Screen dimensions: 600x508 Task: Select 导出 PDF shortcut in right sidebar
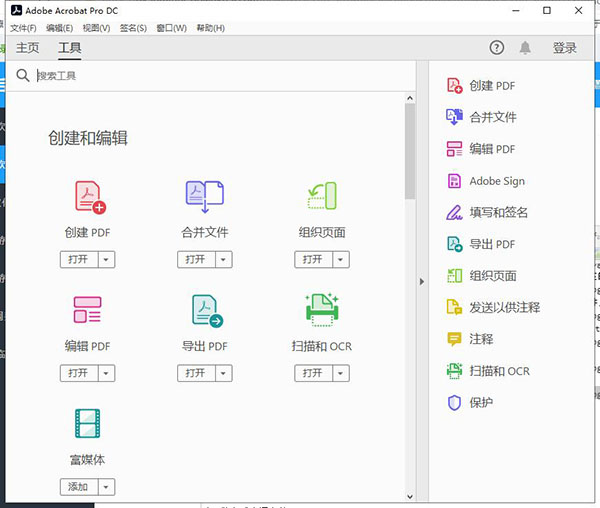click(x=481, y=244)
